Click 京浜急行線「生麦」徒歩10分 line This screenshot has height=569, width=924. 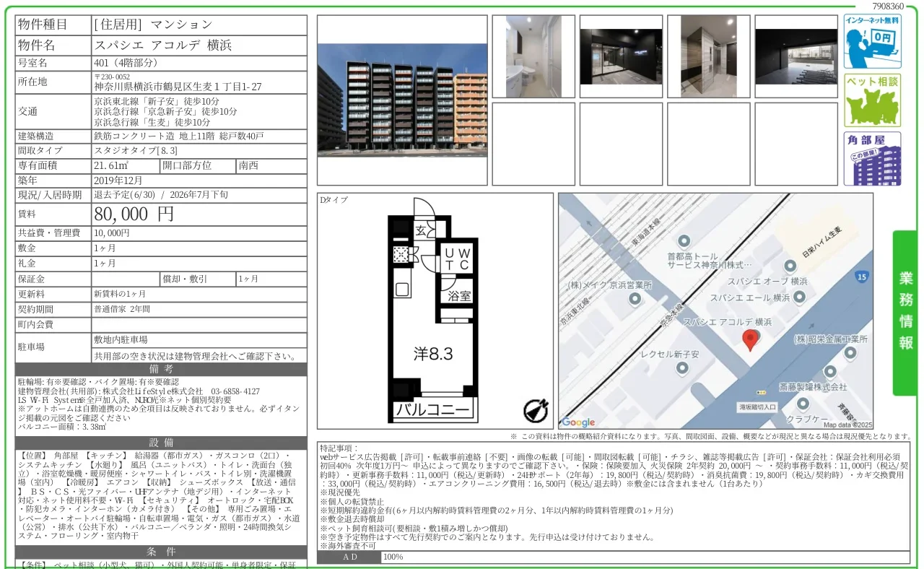152,122
